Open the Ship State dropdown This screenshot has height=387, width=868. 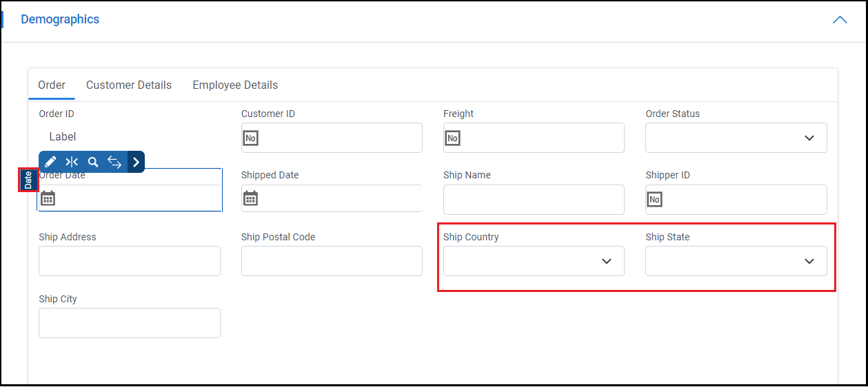tap(736, 261)
